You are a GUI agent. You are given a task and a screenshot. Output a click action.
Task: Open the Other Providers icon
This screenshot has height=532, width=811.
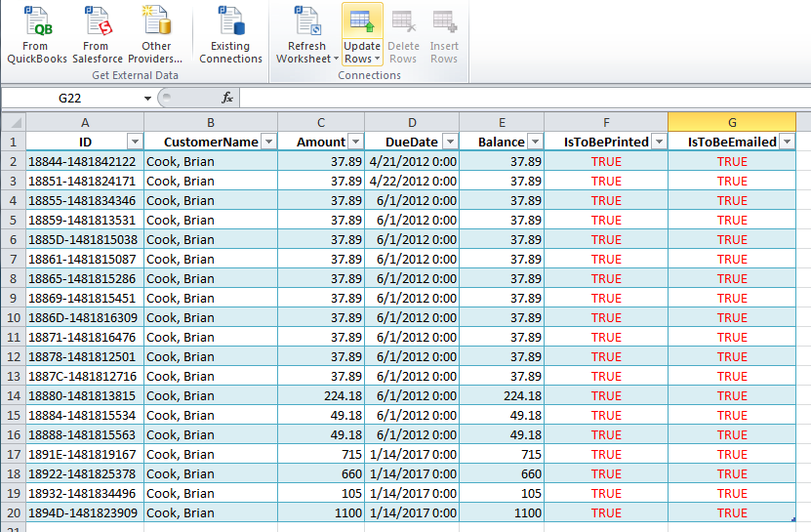[x=156, y=21]
